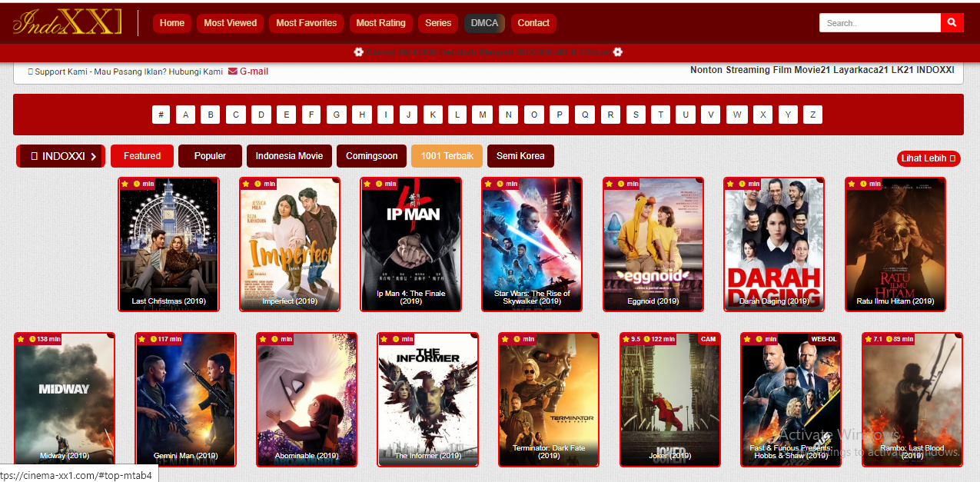
Task: Open the Ratu Ilmu Hitam poster
Action: click(x=895, y=244)
